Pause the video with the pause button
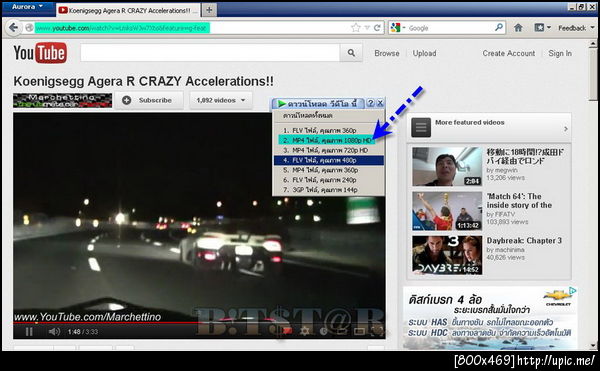600x371 pixels. [29, 332]
